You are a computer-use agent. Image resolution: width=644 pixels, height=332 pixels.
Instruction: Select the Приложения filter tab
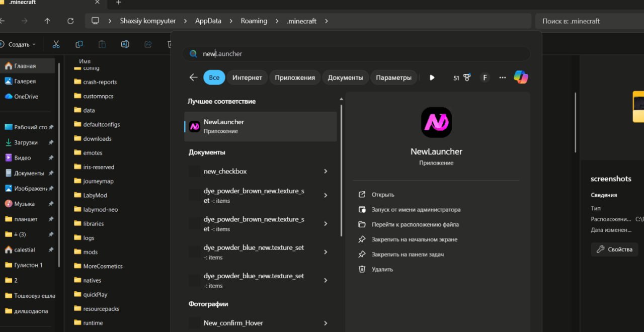pyautogui.click(x=295, y=77)
